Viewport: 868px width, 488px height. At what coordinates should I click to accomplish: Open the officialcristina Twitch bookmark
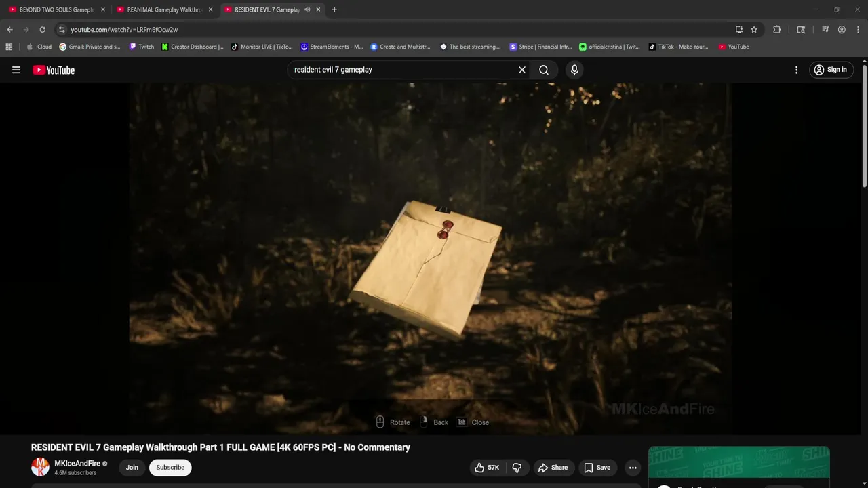pos(610,47)
